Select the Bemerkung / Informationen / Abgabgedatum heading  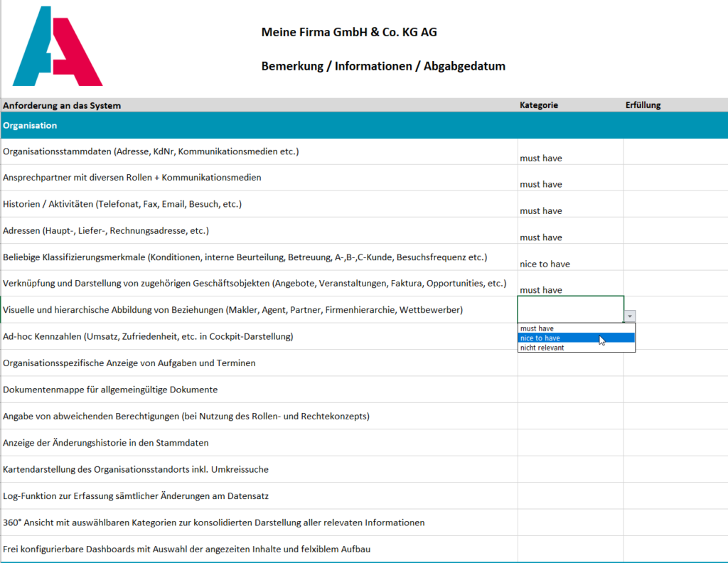(x=383, y=66)
